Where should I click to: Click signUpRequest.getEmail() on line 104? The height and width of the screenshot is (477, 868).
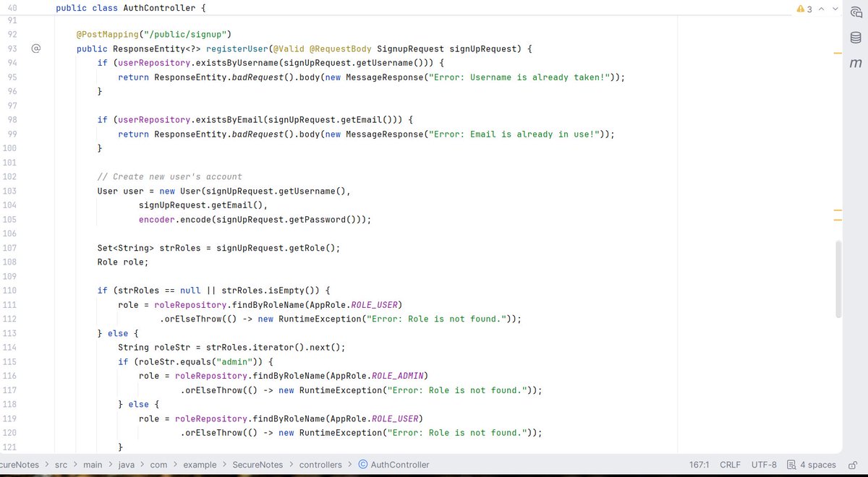click(x=201, y=205)
